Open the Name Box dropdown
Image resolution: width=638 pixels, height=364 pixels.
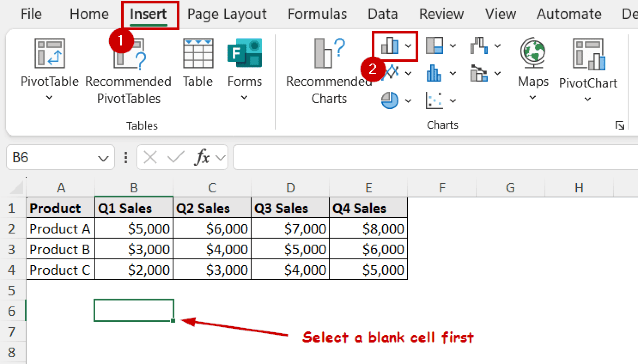click(103, 158)
